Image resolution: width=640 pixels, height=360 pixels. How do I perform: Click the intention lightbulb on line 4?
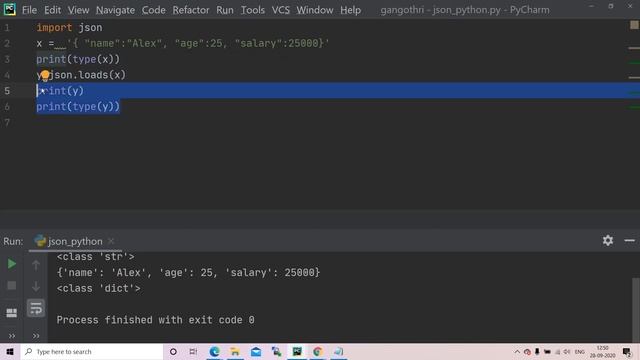(x=45, y=75)
